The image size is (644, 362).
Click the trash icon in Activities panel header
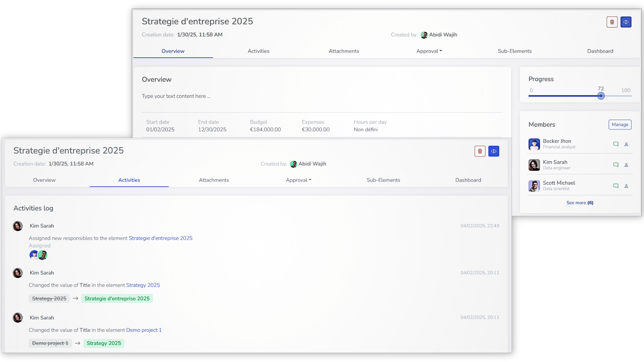coord(480,151)
